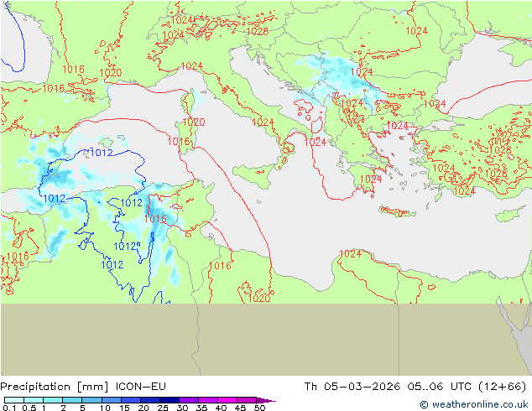This screenshot has width=532, height=411.
Task: Pick the lightest 0.1–0.5 mm legend swatch
Action: click(x=14, y=400)
